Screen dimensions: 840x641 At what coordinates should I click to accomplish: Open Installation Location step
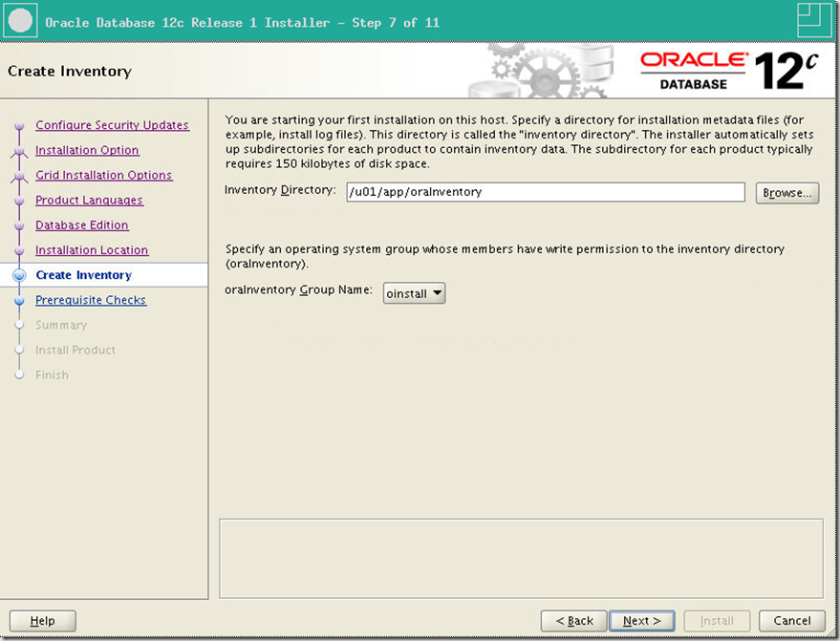(x=92, y=250)
